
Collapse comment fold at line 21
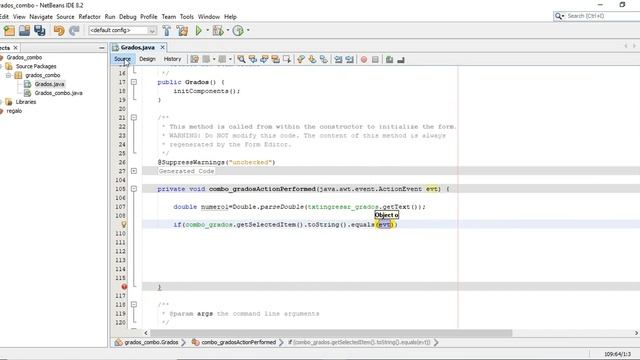pos(134,118)
